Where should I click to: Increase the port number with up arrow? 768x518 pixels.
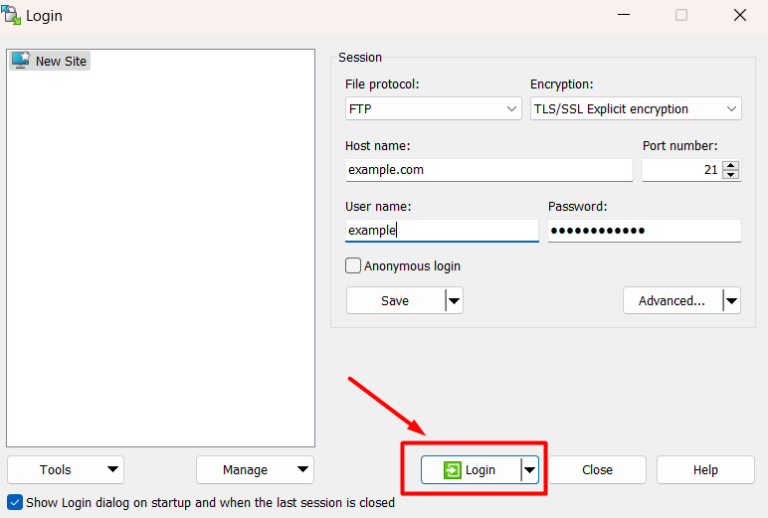pos(731,165)
